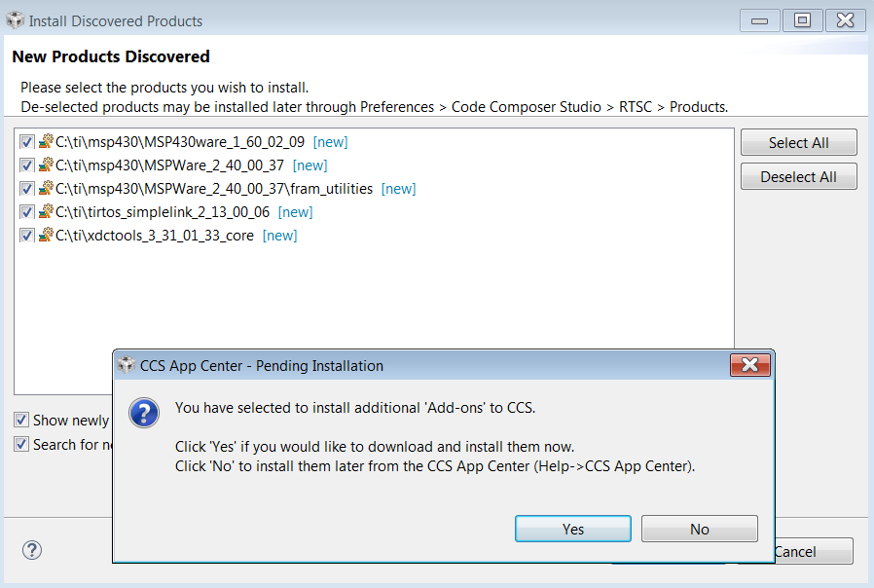Screen dimensions: 874x588
Task: Select C:\ti\xdctools_3_31_01_33_core row text
Action: click(155, 236)
